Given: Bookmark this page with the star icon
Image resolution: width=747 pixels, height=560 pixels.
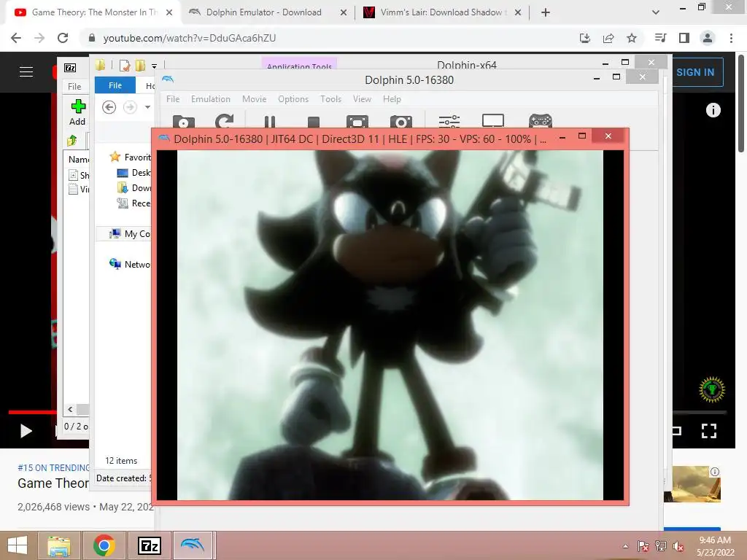Looking at the screenshot, I should [x=632, y=38].
